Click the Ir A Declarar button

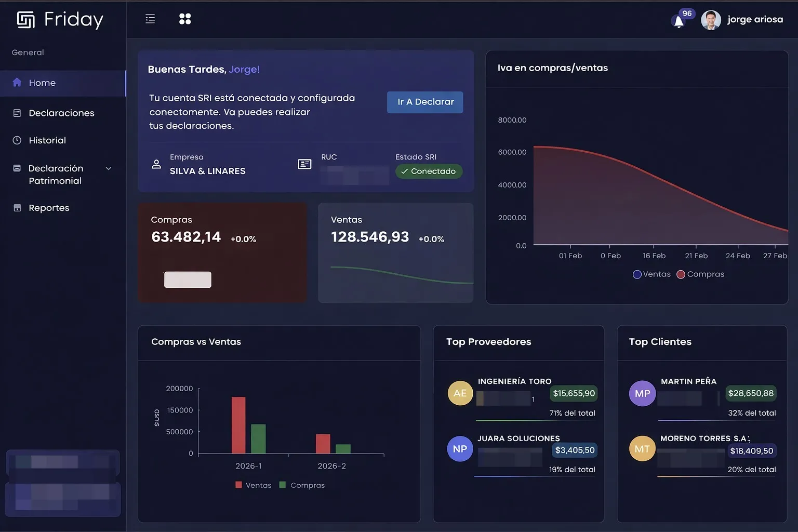tap(425, 102)
